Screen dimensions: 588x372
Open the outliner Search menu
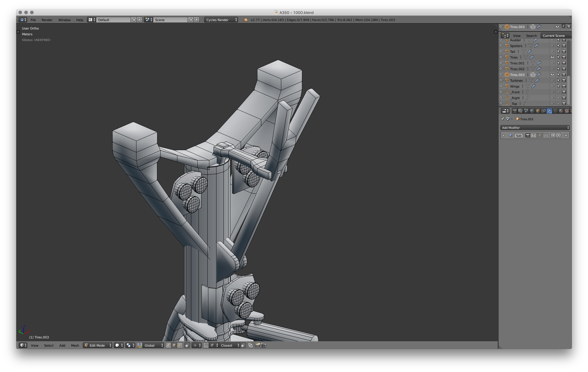(x=531, y=36)
